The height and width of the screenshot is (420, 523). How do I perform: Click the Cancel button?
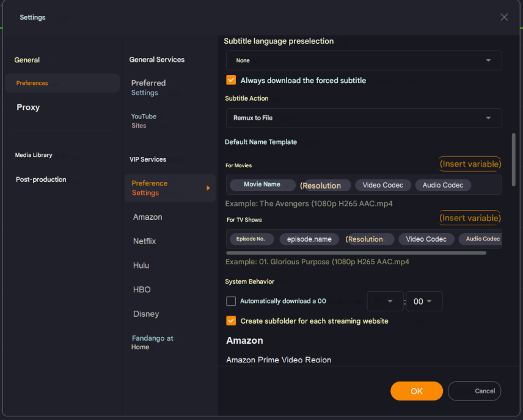[x=474, y=391]
